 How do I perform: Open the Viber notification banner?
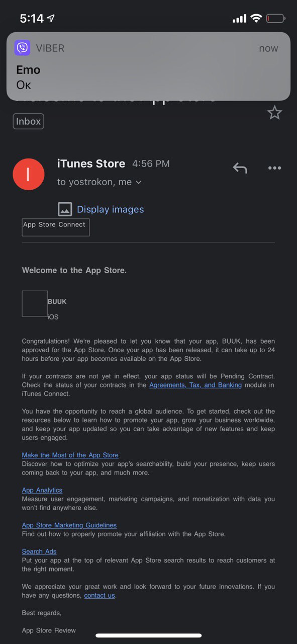pos(148,66)
